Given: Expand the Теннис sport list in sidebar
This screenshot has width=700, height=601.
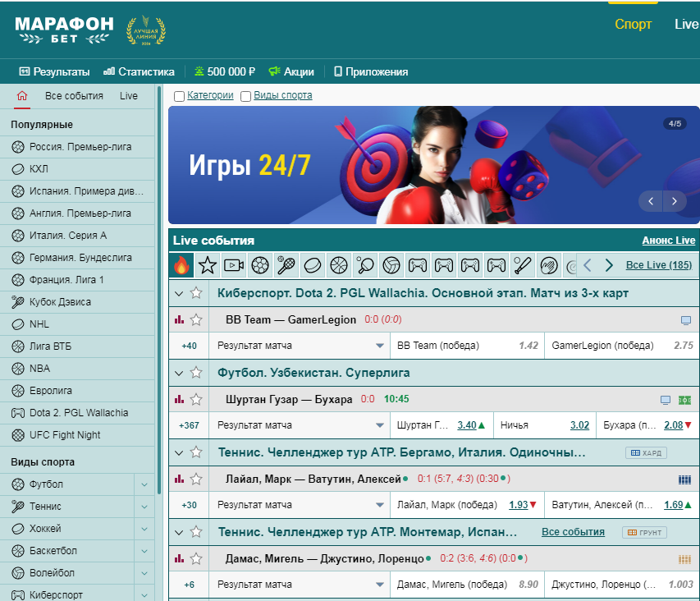Looking at the screenshot, I should (144, 507).
